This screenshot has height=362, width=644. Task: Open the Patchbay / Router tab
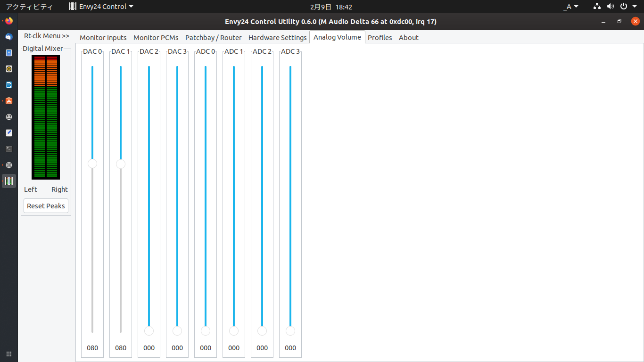tap(214, 38)
